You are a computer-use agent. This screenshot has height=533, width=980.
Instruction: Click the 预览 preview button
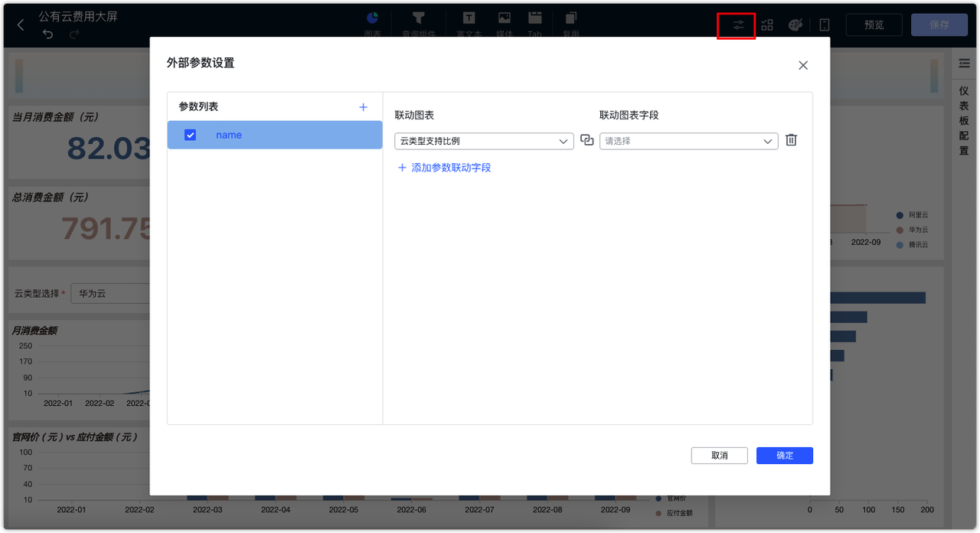[874, 25]
